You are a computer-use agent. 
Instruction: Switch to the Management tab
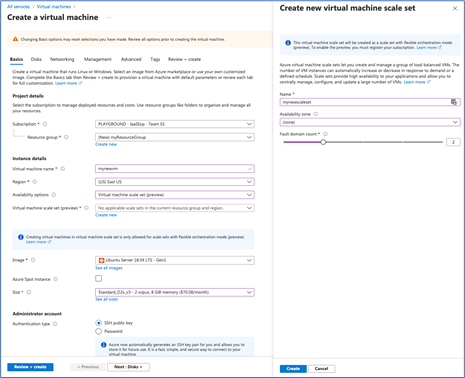(98, 59)
